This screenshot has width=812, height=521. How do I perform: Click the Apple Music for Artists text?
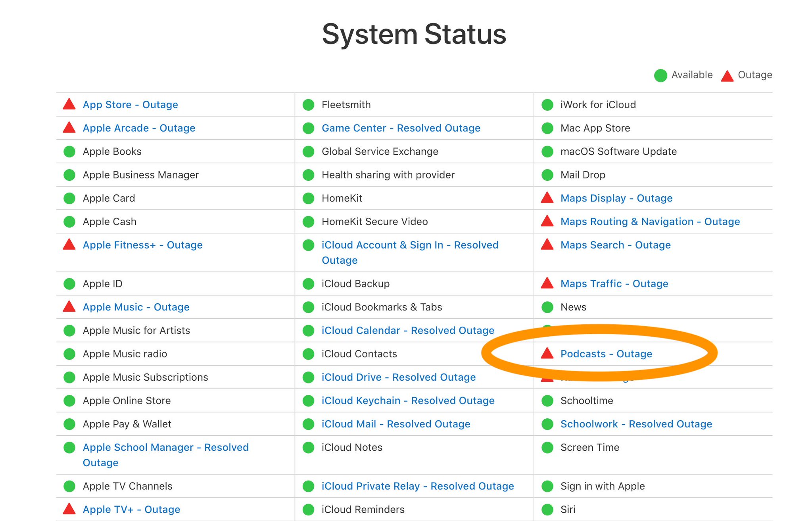pyautogui.click(x=136, y=331)
